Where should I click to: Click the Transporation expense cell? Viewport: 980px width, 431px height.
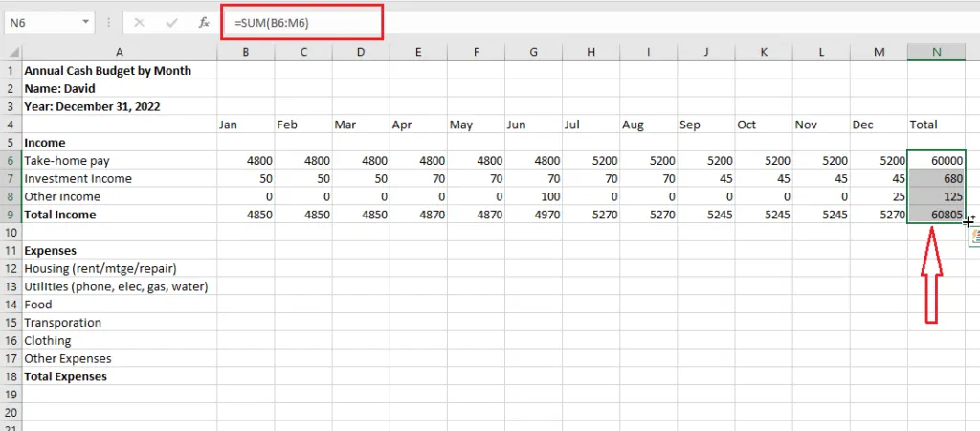coord(120,323)
